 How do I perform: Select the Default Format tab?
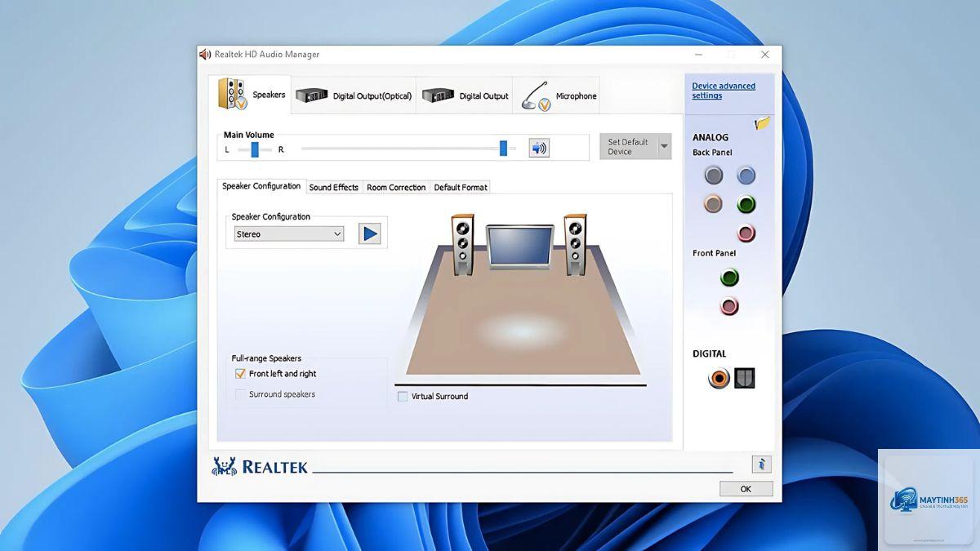[460, 187]
